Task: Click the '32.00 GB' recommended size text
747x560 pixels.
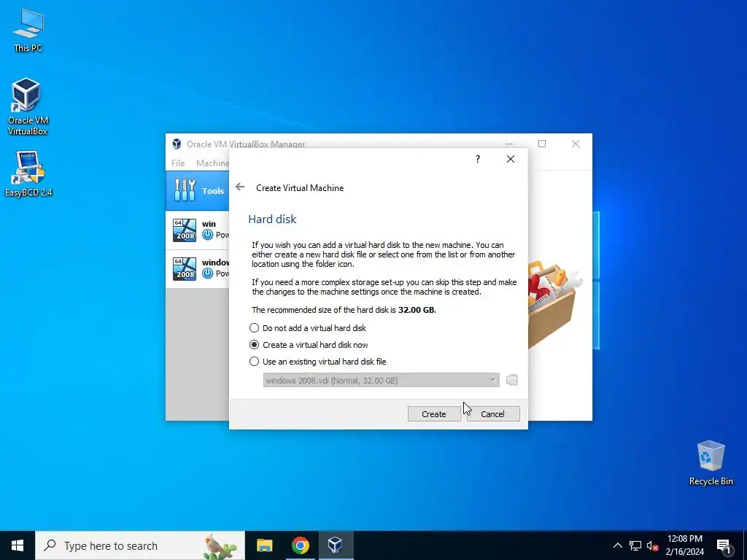Action: (x=416, y=310)
